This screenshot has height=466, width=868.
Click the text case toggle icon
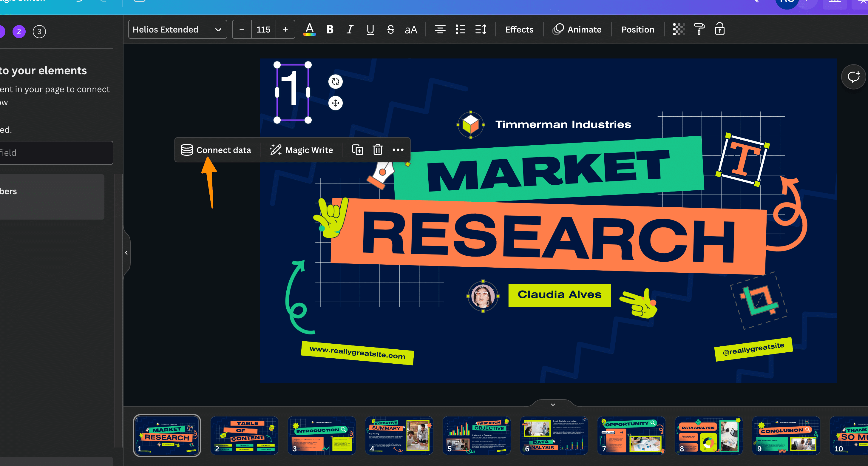click(411, 29)
